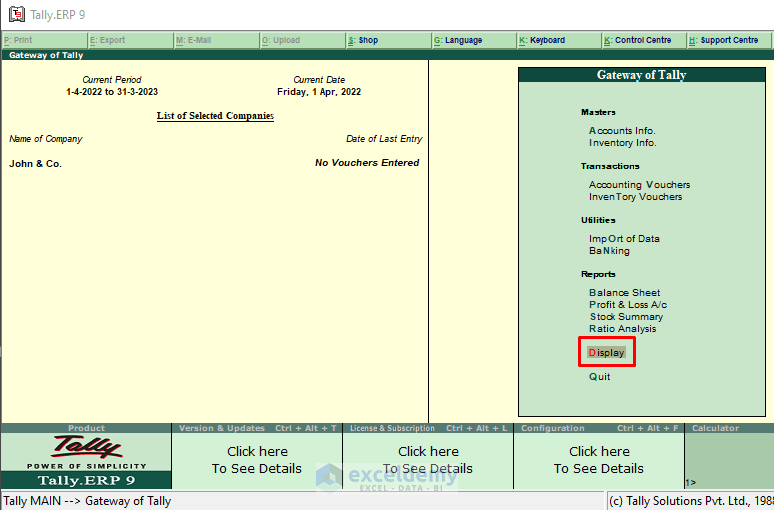Screen dimensions: 774x510
Task: Open the Profit & Loss A/c report
Action: click(628, 305)
